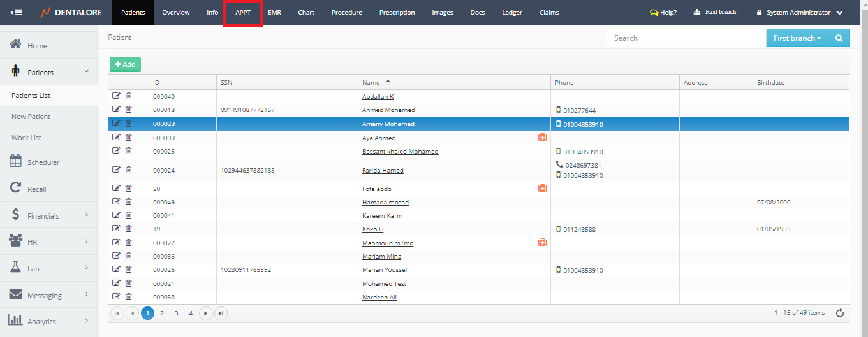Image resolution: width=868 pixels, height=337 pixels.
Task: Go to the next page of patients
Action: coord(205,313)
